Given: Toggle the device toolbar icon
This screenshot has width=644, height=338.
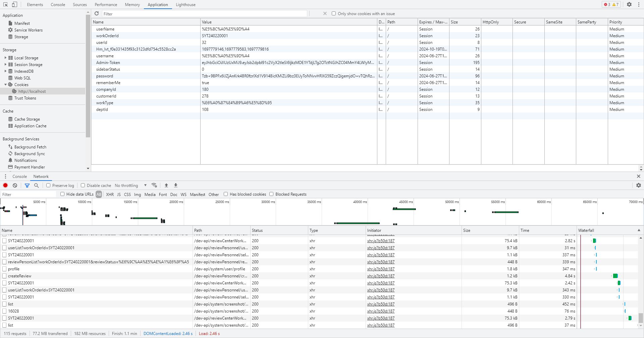Looking at the screenshot, I should tap(14, 4).
